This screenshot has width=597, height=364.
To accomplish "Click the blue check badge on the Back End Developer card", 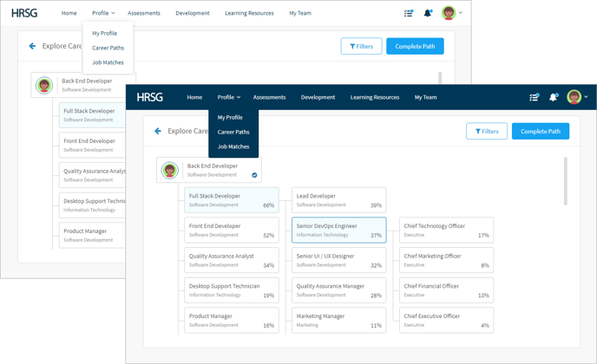I will click(254, 175).
